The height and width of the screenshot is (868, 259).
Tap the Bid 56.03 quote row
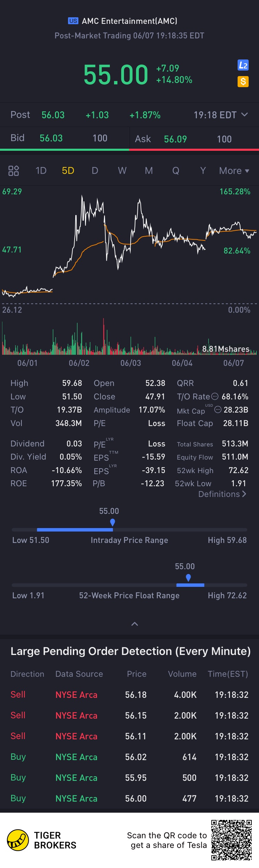[x=65, y=138]
